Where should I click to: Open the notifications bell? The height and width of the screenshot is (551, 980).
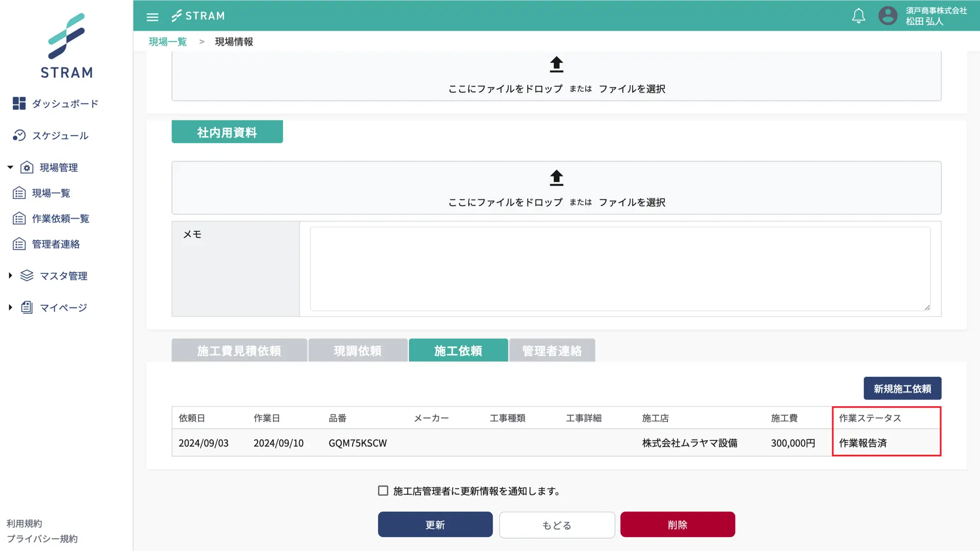pos(858,16)
